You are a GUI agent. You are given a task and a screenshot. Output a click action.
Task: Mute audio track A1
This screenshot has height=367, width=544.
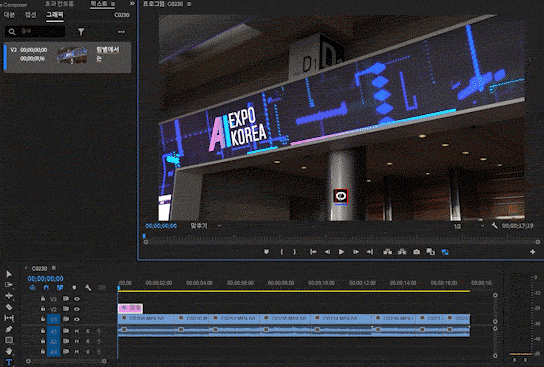click(x=77, y=331)
